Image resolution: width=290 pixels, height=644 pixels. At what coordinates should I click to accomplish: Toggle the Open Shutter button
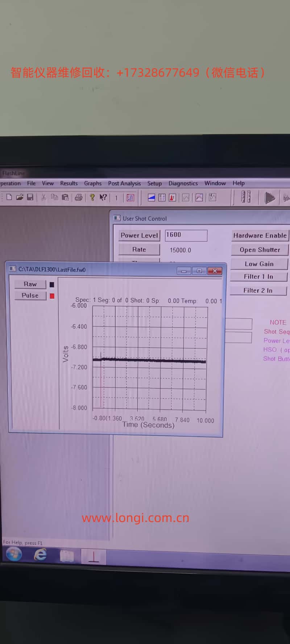tap(260, 250)
